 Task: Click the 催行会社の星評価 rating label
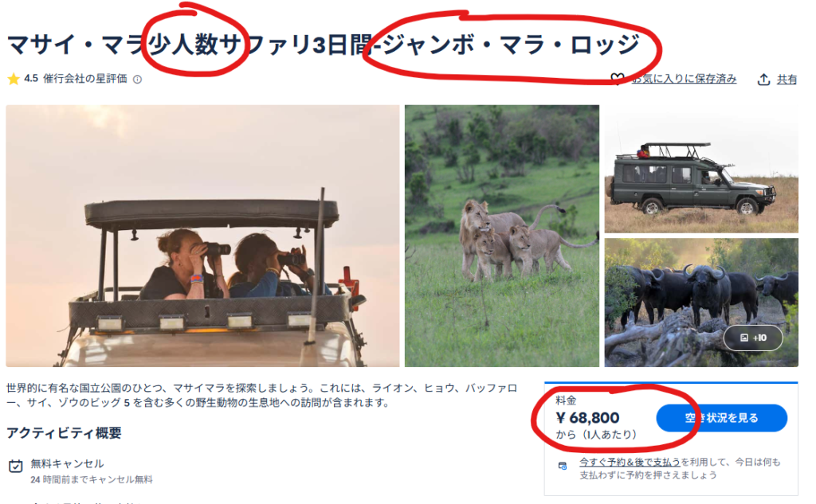tap(84, 79)
